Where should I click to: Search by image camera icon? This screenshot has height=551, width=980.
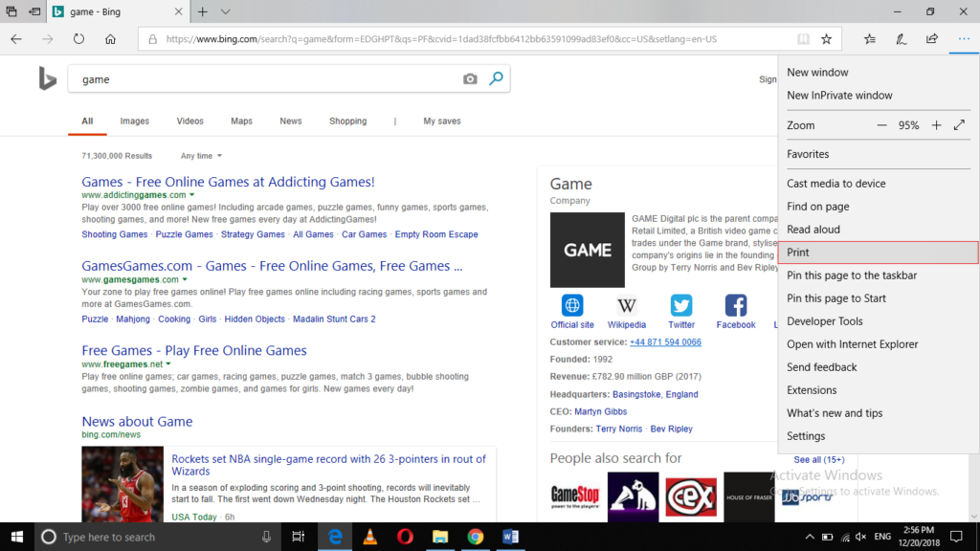470,78
